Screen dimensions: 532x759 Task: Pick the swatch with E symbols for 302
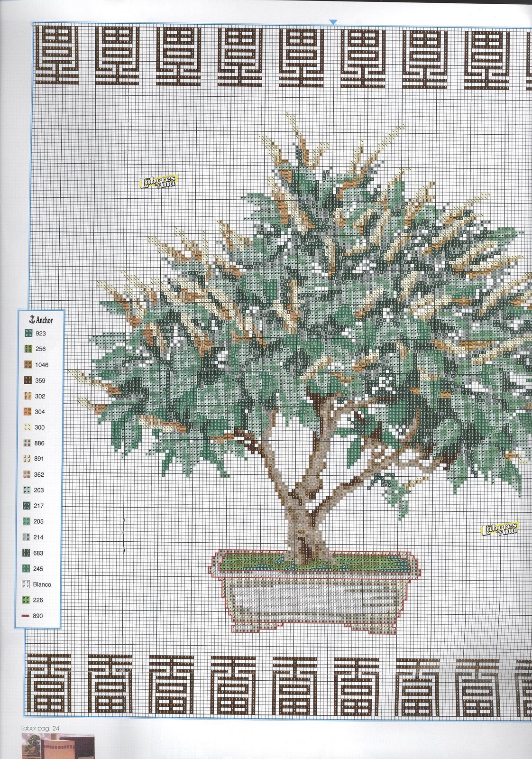27,396
